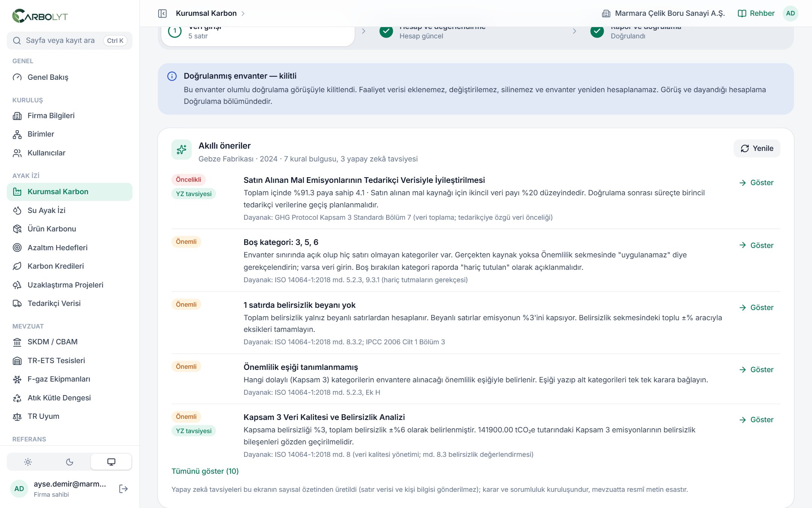Image resolution: width=812 pixels, height=508 pixels.
Task: Open the Rehber guide book icon
Action: coord(742,14)
